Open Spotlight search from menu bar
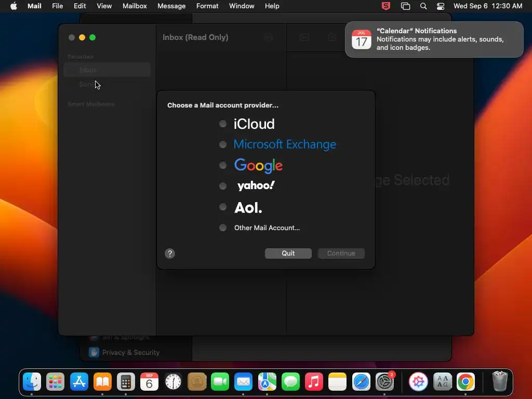 (x=423, y=6)
